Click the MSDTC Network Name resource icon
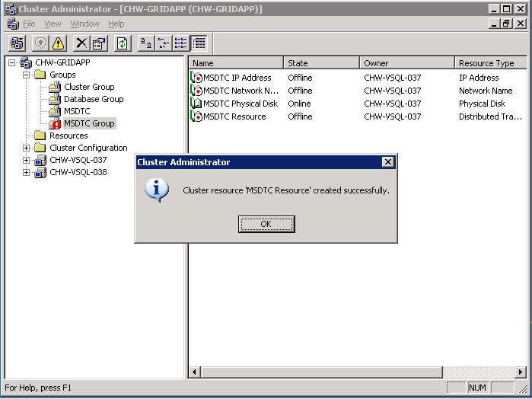Viewport: 532px width, 399px height. [196, 91]
